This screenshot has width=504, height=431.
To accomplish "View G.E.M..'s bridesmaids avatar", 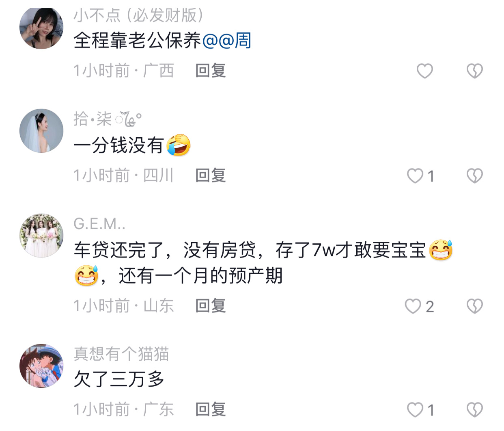I will [41, 236].
